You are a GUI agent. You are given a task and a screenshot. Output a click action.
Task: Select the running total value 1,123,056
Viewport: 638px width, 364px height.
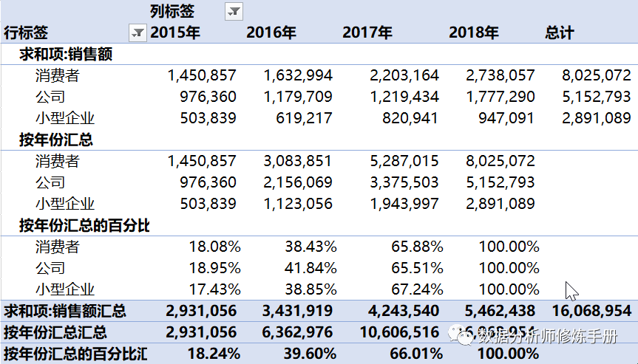(298, 204)
